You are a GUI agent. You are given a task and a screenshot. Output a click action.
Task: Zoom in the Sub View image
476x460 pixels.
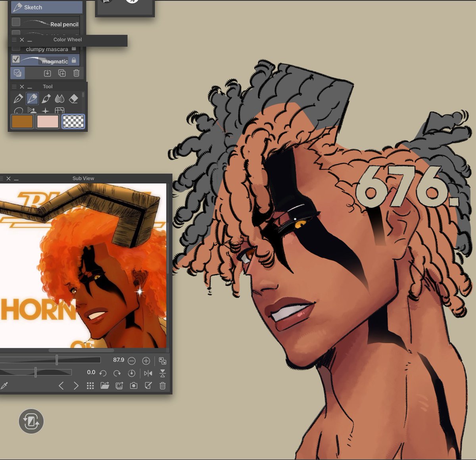click(x=146, y=361)
